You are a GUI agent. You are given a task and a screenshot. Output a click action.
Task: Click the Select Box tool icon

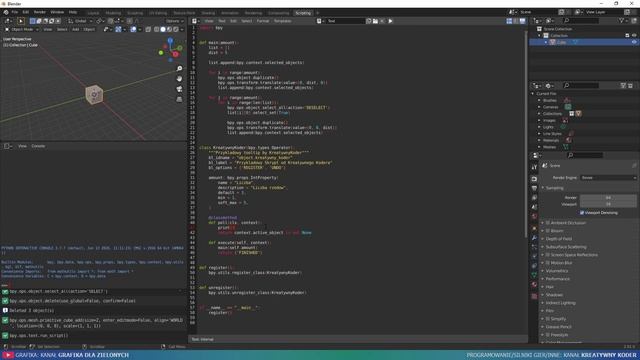coord(20,21)
